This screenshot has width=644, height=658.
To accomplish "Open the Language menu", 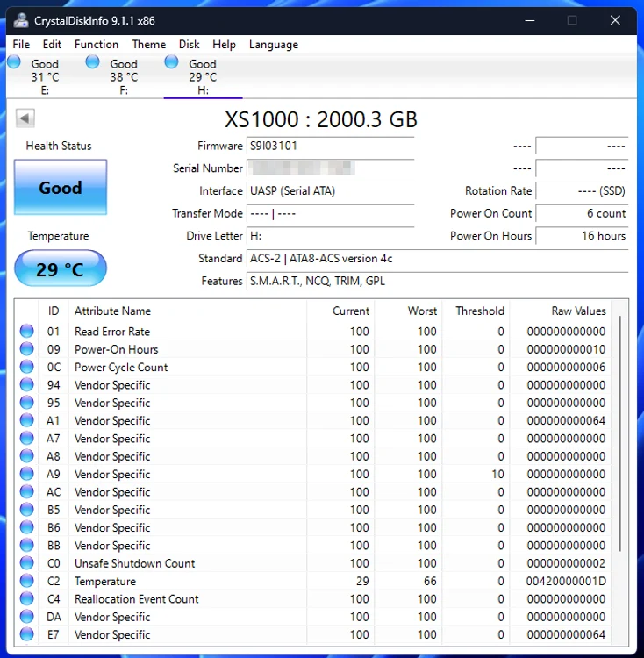I will coord(274,45).
